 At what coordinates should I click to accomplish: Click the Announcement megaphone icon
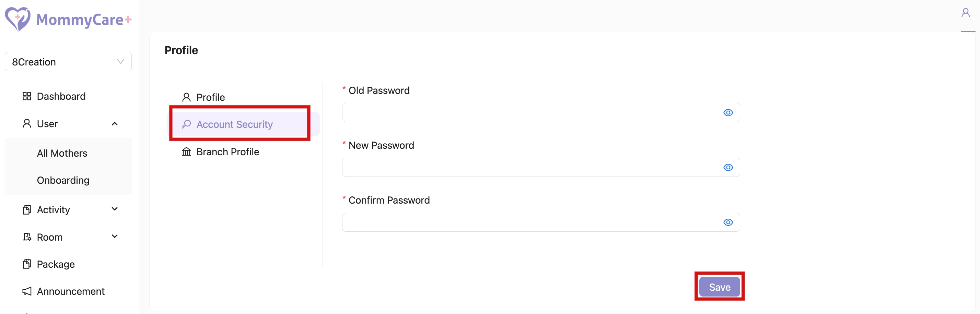click(27, 291)
